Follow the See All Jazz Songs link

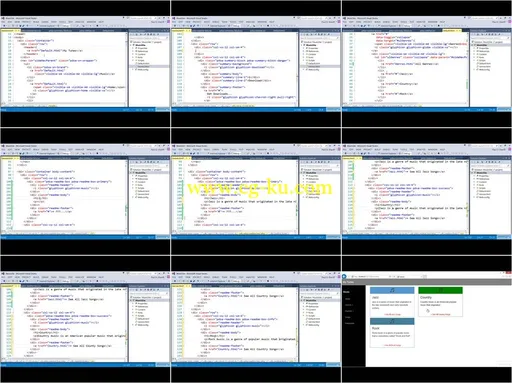(392, 314)
